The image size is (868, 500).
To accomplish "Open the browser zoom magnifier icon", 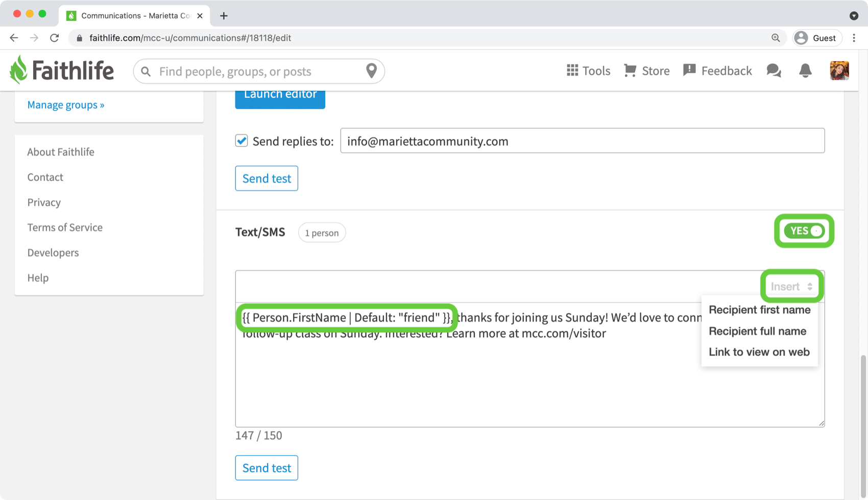I will pyautogui.click(x=776, y=38).
